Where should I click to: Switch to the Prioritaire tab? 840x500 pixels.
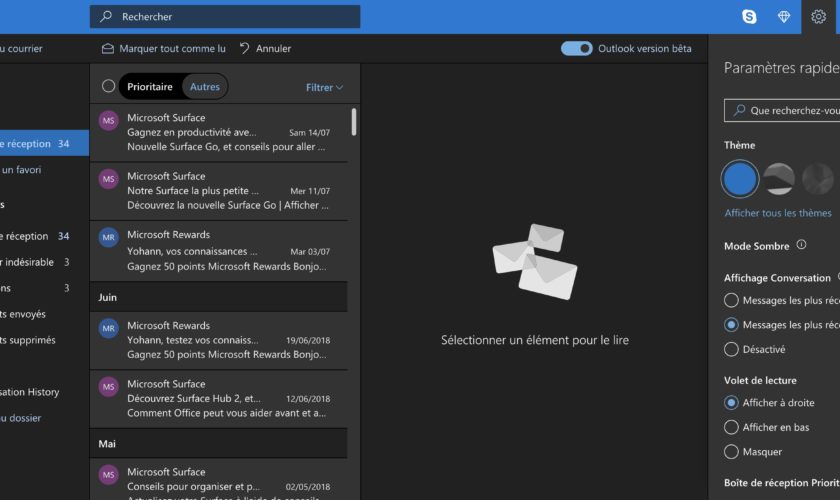150,87
